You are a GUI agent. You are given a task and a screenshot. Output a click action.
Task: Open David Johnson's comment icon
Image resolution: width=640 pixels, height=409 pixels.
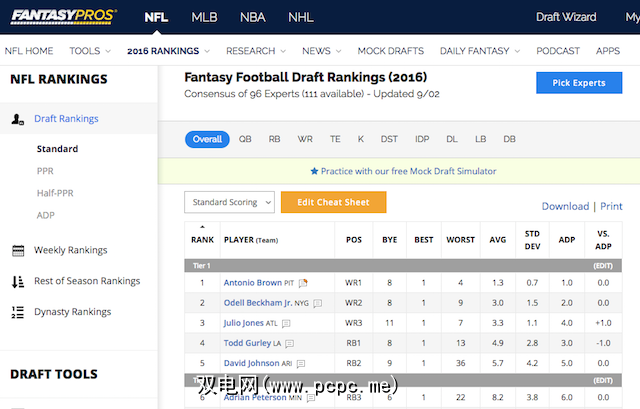coord(301,364)
